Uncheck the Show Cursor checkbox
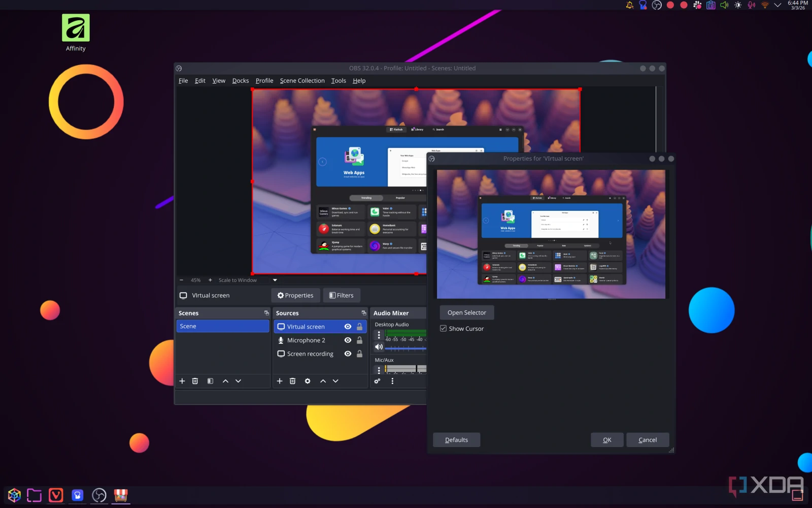This screenshot has width=812, height=508. click(443, 328)
